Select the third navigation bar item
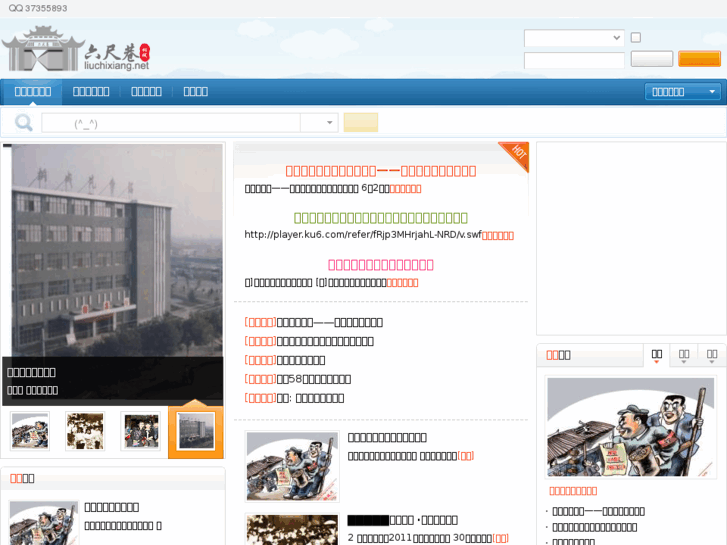Image resolution: width=727 pixels, height=545 pixels. (146, 91)
